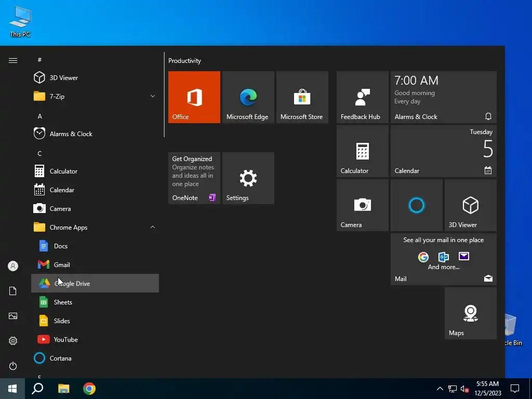The height and width of the screenshot is (399, 532).
Task: Open the Office tile
Action: pos(194,97)
